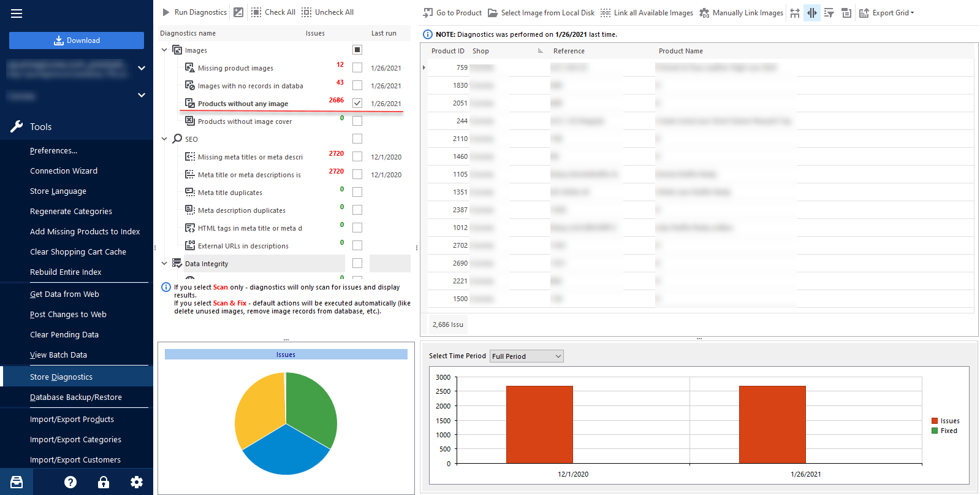Collapse the Images tree group
Screen dimensions: 980x495
pyautogui.click(x=164, y=50)
